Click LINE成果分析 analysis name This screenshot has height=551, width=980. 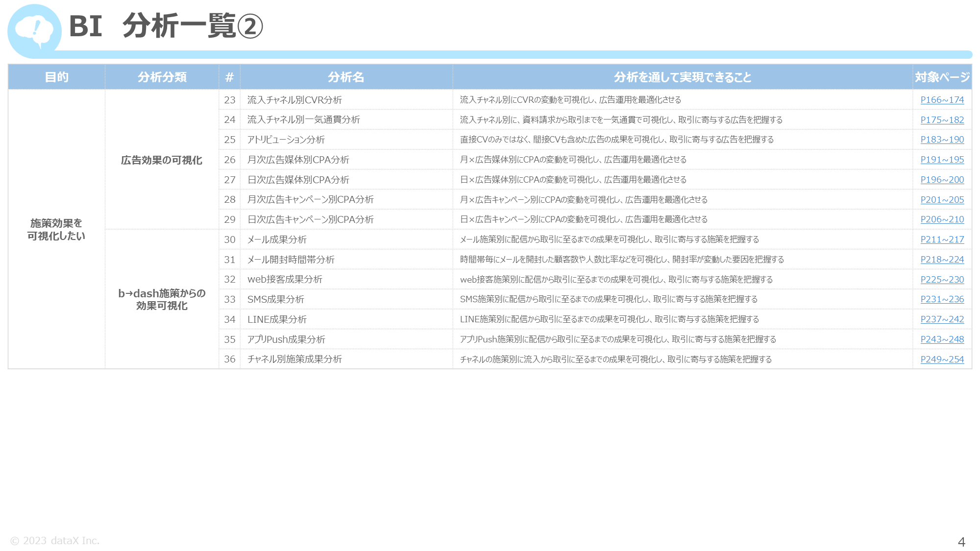(x=277, y=319)
